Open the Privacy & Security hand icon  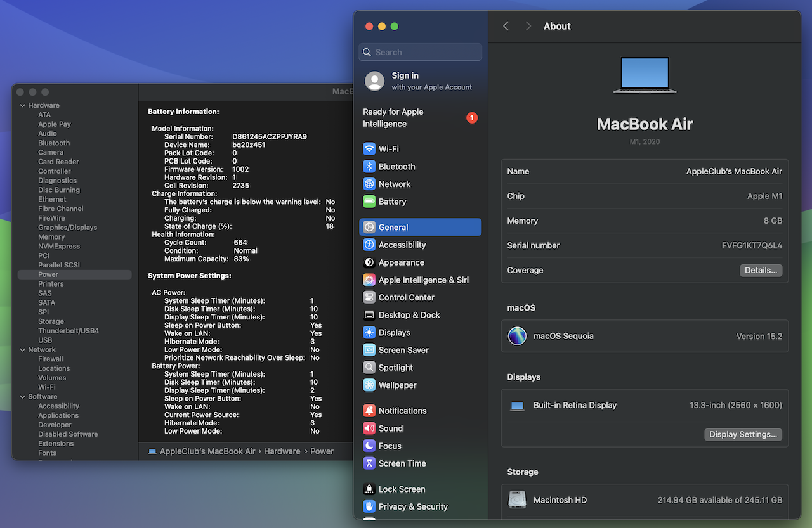pos(369,506)
